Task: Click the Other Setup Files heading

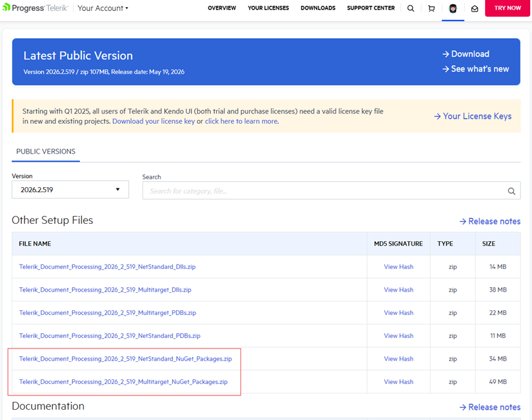Action: (x=52, y=221)
